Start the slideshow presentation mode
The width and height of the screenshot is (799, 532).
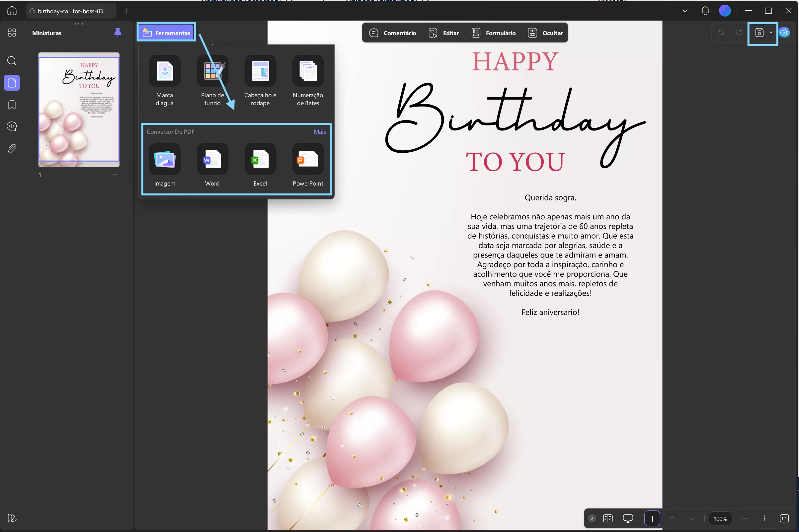628,518
